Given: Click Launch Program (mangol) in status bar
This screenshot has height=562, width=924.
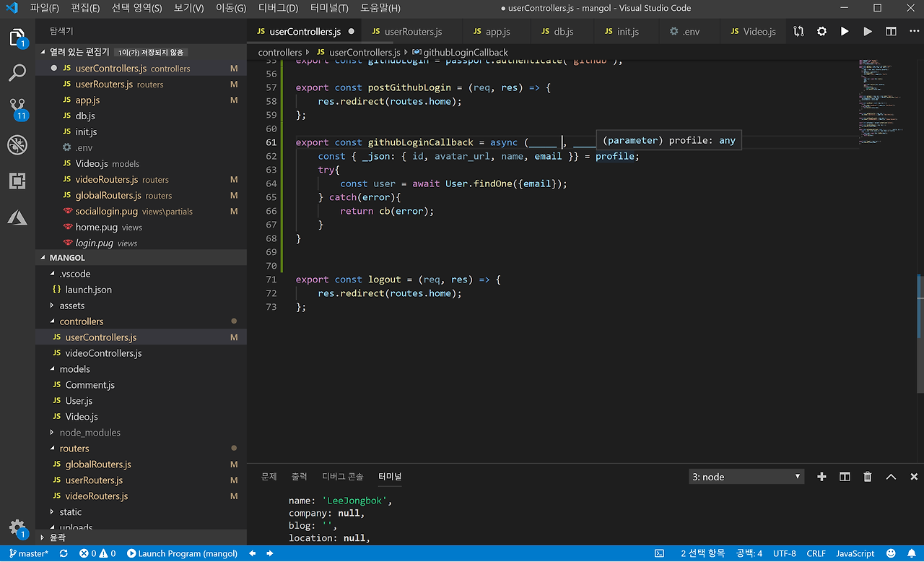Looking at the screenshot, I should (x=182, y=553).
